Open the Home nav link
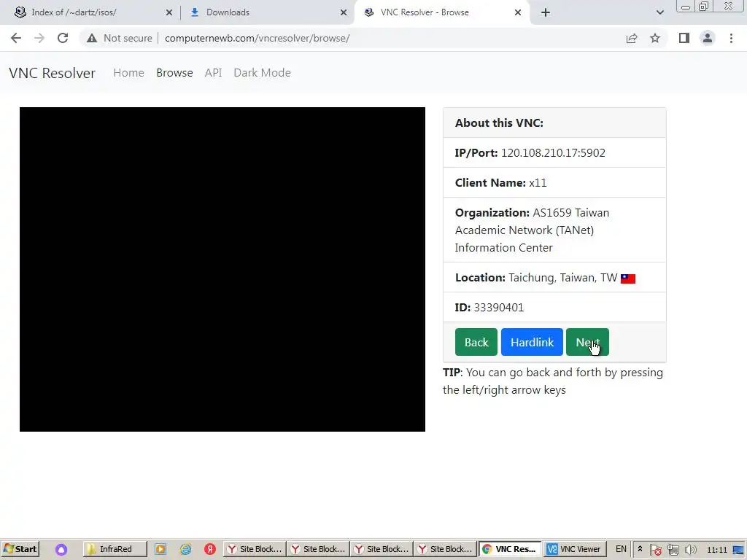747x560 pixels. tap(128, 73)
